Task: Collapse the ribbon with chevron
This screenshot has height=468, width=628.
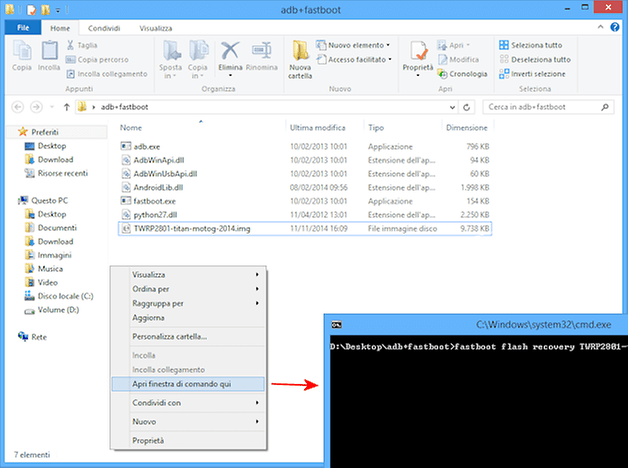Action: point(600,27)
